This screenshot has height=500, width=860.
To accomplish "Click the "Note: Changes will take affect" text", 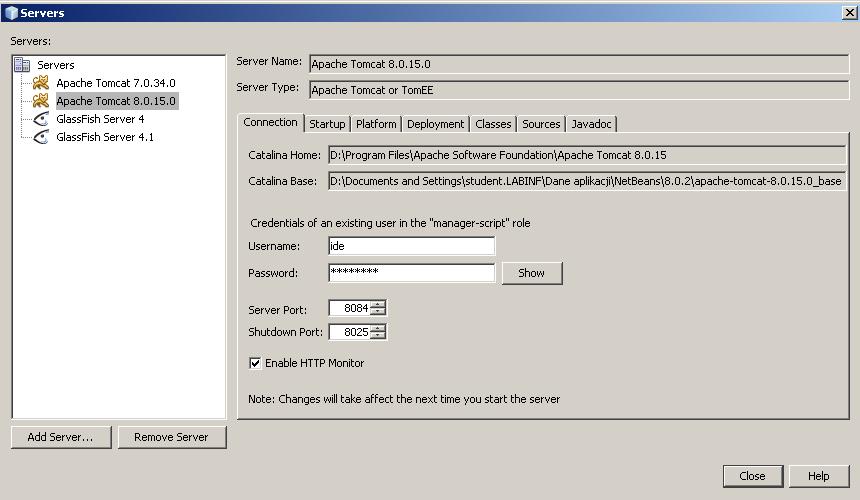I will tap(404, 399).
